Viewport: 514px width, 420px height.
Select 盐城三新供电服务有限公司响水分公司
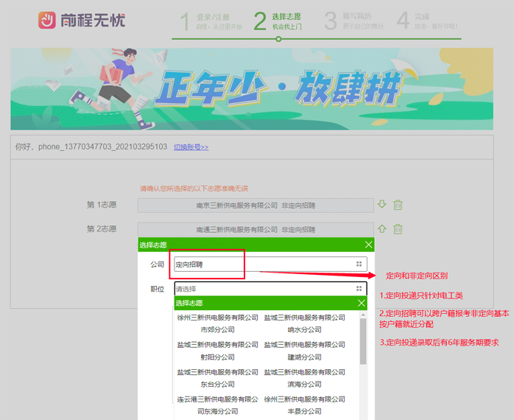[304, 323]
